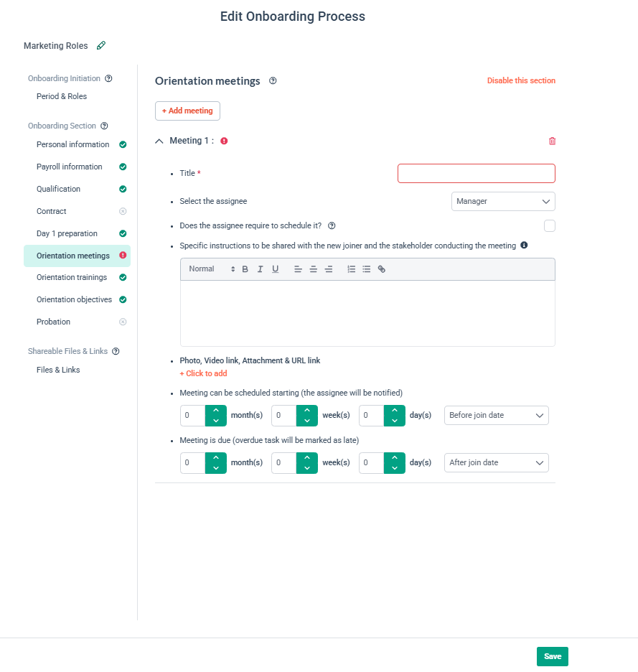
Task: Open the Select the assignee Manager dropdown
Action: tap(502, 201)
